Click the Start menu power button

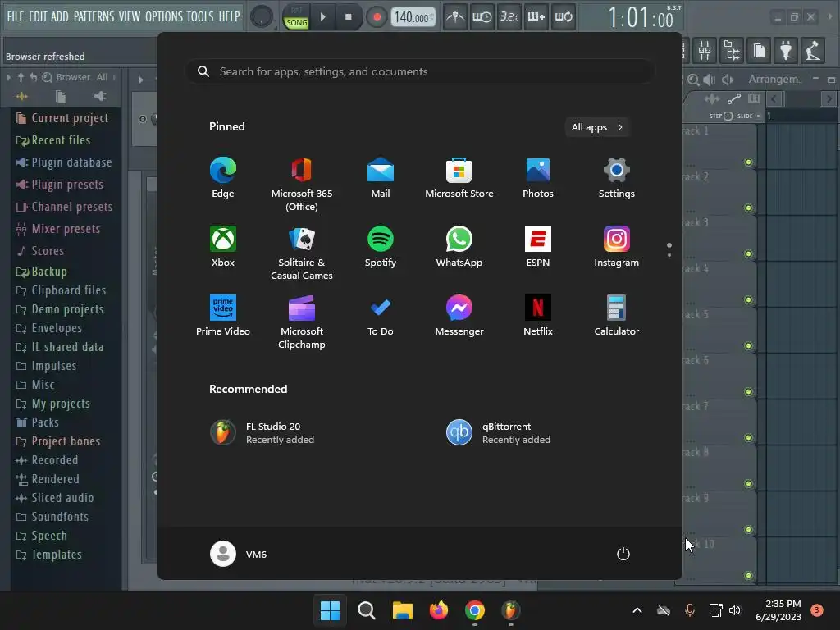coord(623,554)
